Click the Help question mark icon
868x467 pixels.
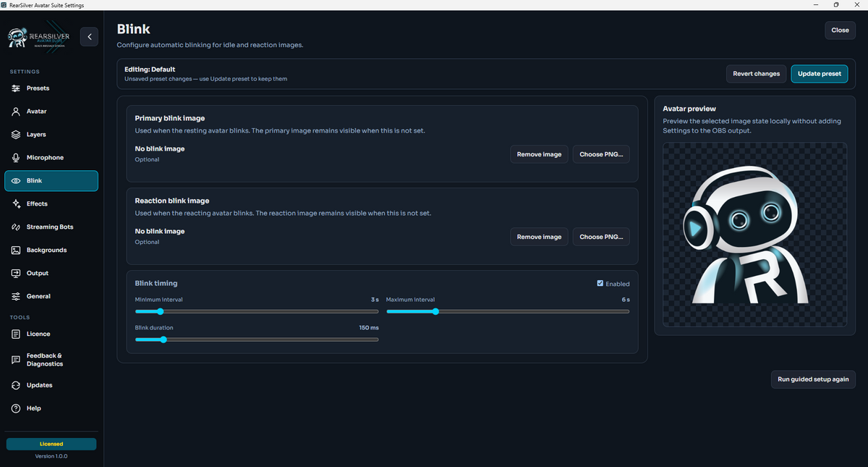point(16,408)
